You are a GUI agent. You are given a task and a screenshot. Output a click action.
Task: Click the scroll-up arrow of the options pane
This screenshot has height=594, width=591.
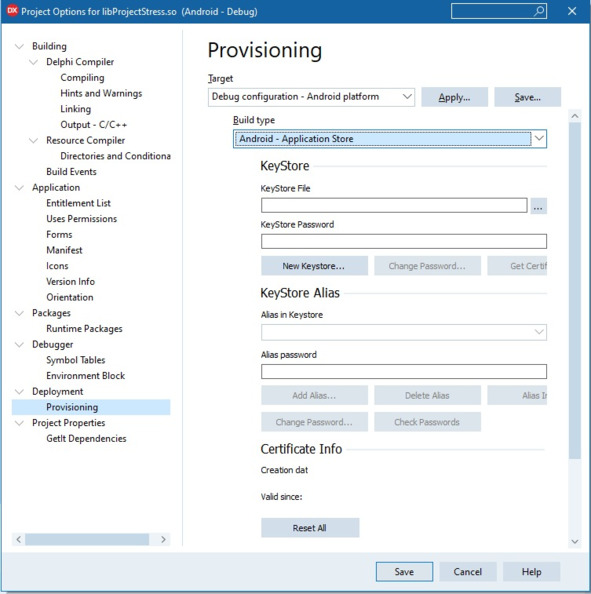575,116
